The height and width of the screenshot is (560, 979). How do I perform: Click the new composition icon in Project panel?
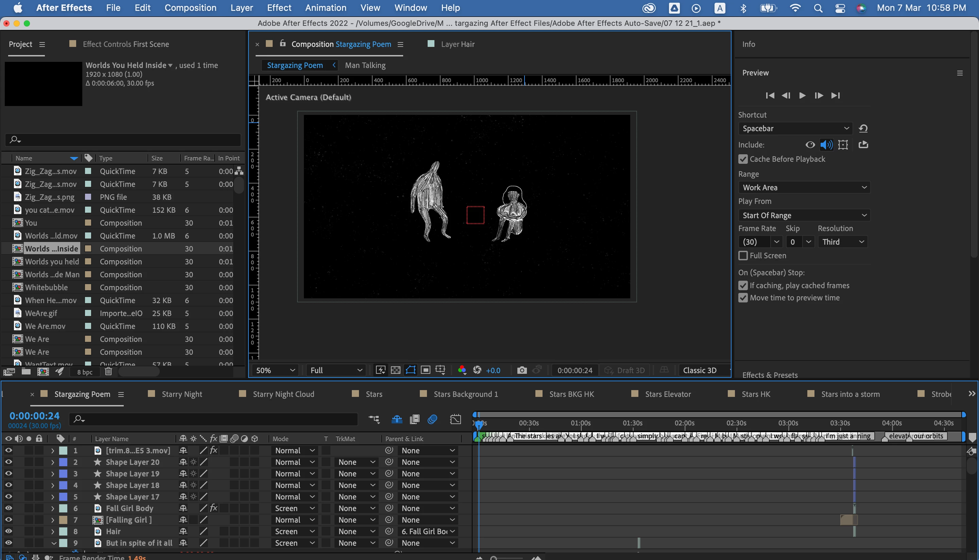43,371
